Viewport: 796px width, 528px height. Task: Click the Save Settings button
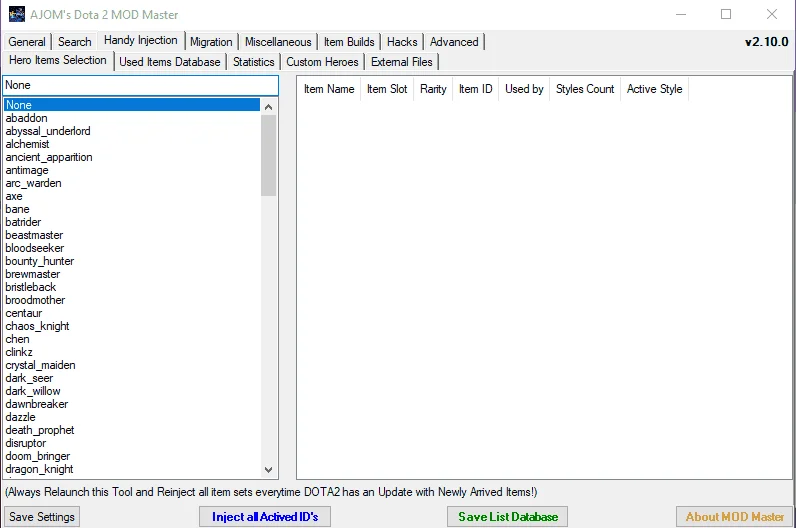click(42, 517)
